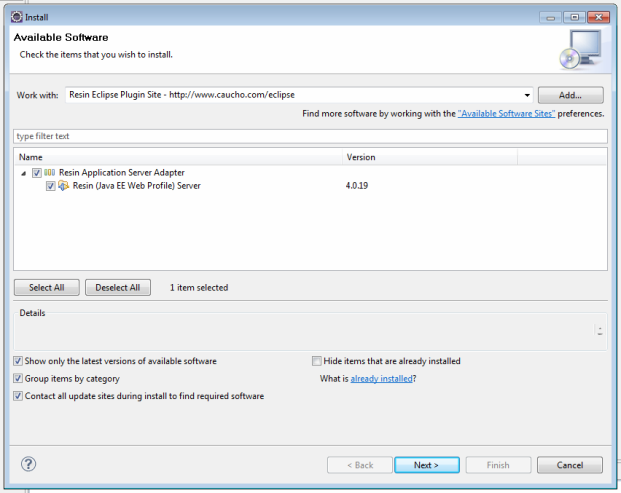Click the already installed link
621x493 pixels.
click(x=381, y=379)
